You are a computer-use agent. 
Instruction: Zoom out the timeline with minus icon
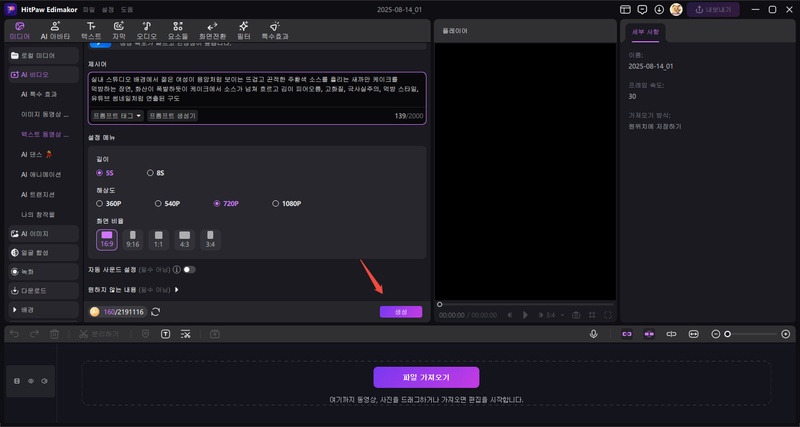pos(716,334)
